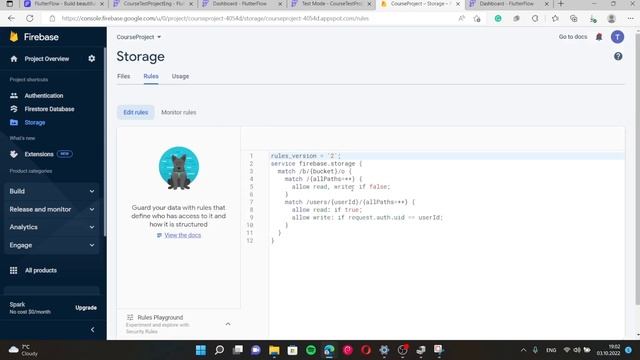Viewport: 640px width, 360px height.
Task: Select the Rules tab
Action: point(151,76)
